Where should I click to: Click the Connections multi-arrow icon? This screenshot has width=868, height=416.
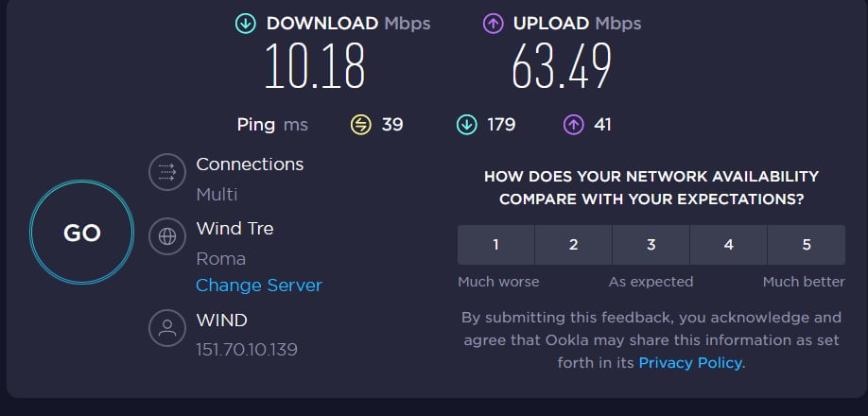167,172
